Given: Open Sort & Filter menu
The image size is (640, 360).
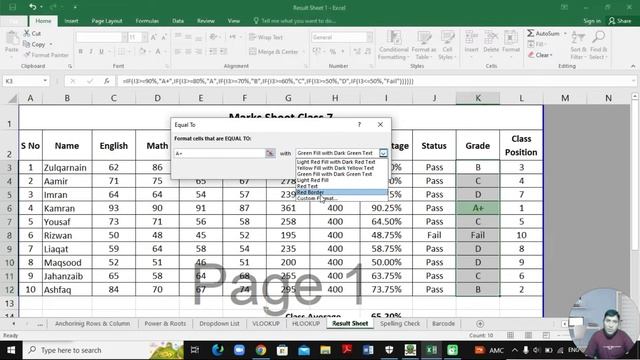Looking at the screenshot, I should coord(578,45).
